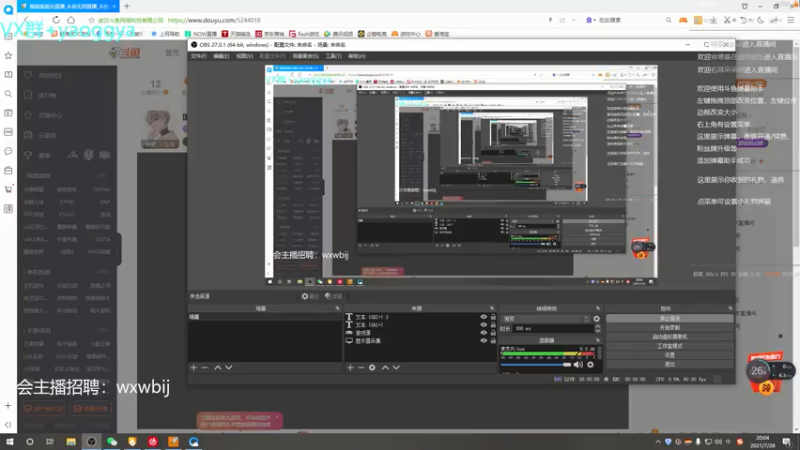Open OBS Tools menu
800x450 pixels.
333,56
